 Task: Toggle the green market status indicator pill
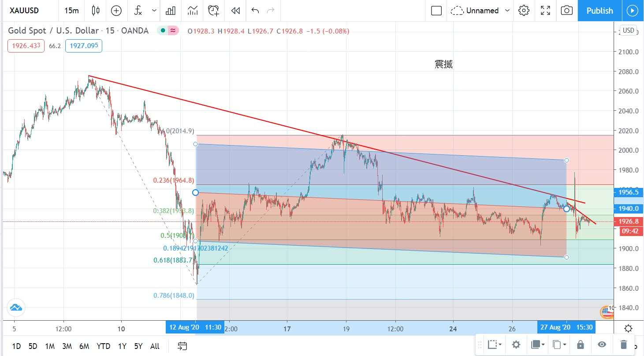[163, 31]
